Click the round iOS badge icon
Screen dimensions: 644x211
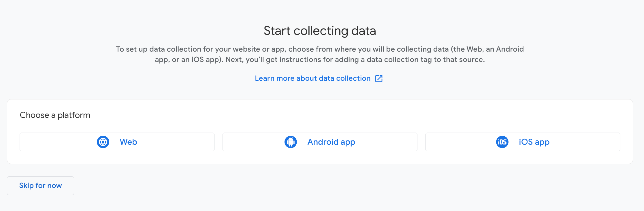[502, 142]
